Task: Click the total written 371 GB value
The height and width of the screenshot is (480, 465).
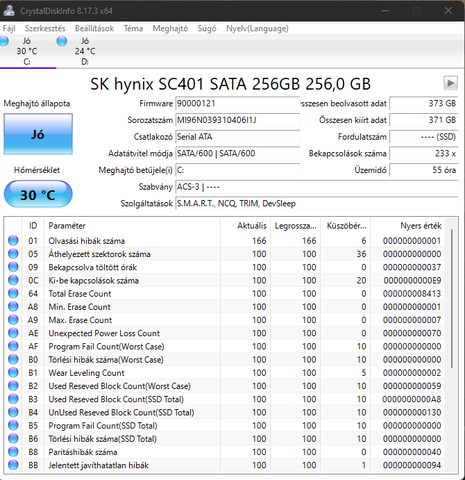Action: pyautogui.click(x=424, y=120)
